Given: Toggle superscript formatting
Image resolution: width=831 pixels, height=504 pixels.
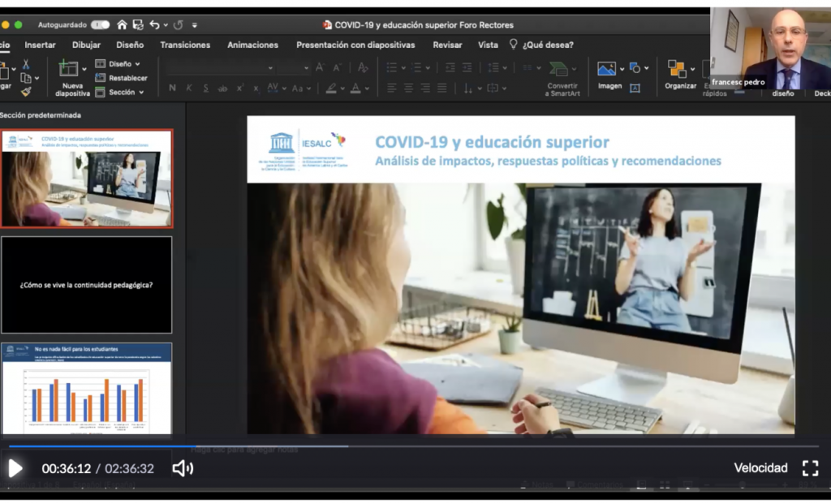Looking at the screenshot, I should coord(240,88).
